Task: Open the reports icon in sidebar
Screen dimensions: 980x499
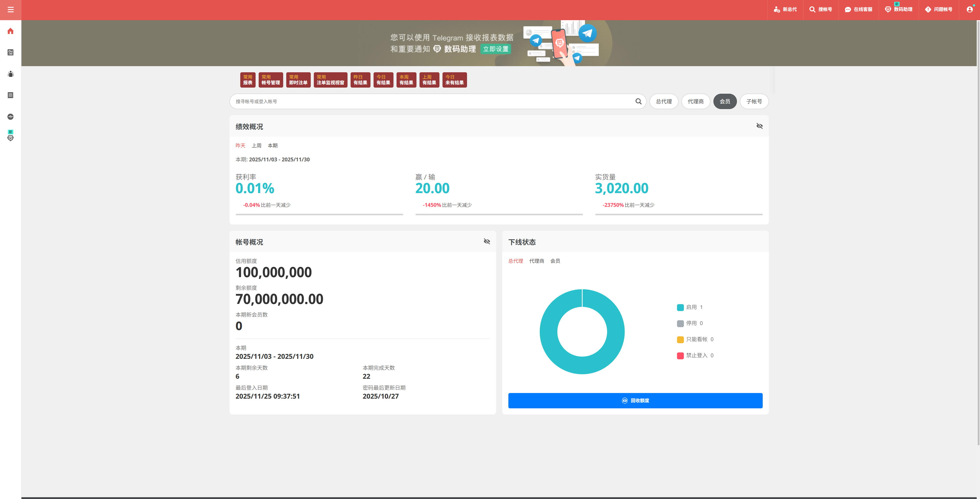Action: click(11, 53)
